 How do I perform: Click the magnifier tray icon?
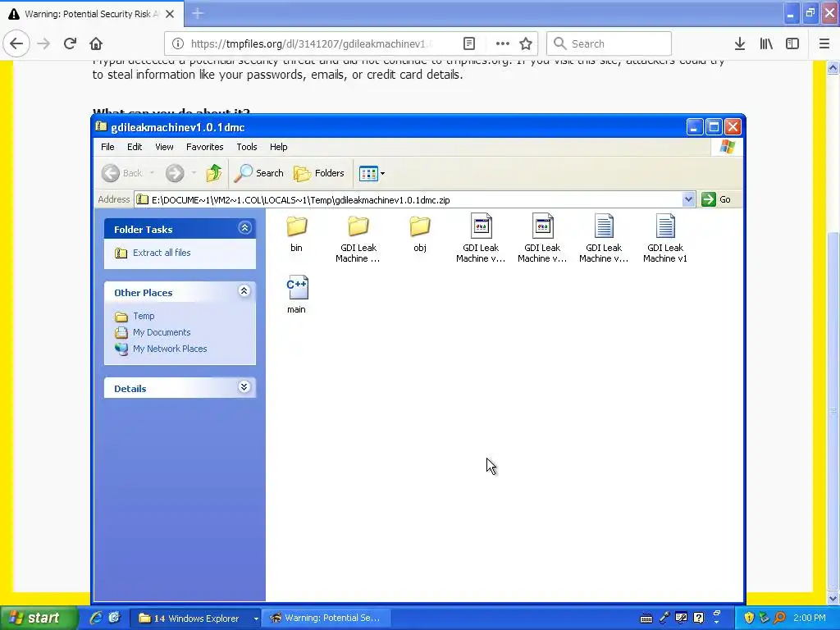coord(780,618)
